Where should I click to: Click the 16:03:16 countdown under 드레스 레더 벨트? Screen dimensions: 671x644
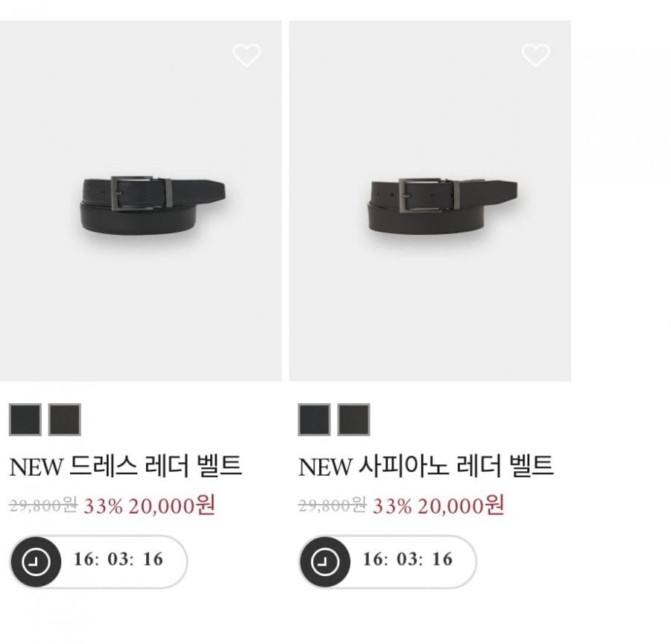119,559
